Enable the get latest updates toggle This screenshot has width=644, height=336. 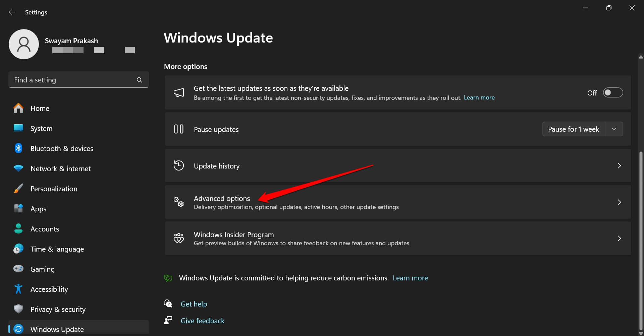tap(612, 93)
